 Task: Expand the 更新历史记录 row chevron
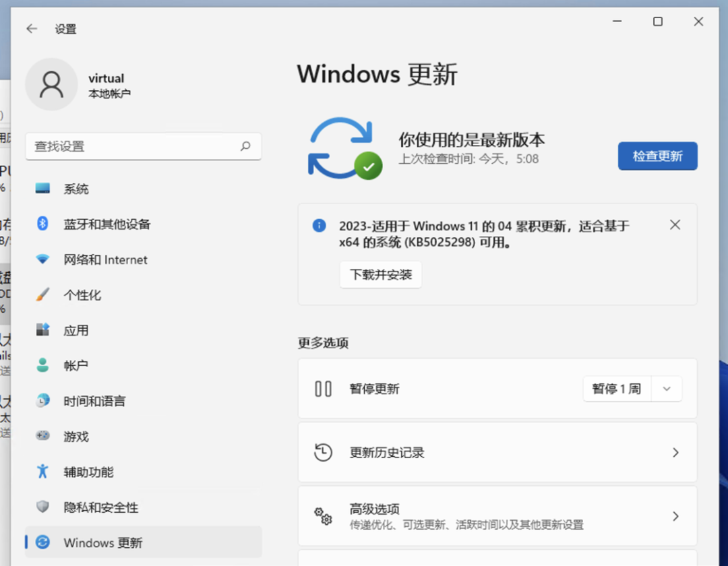[675, 452]
